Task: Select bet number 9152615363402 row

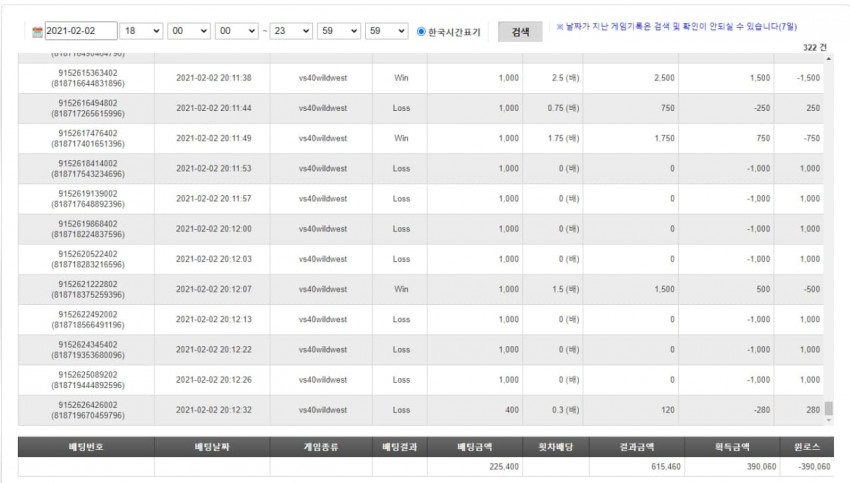Action: tap(421, 78)
